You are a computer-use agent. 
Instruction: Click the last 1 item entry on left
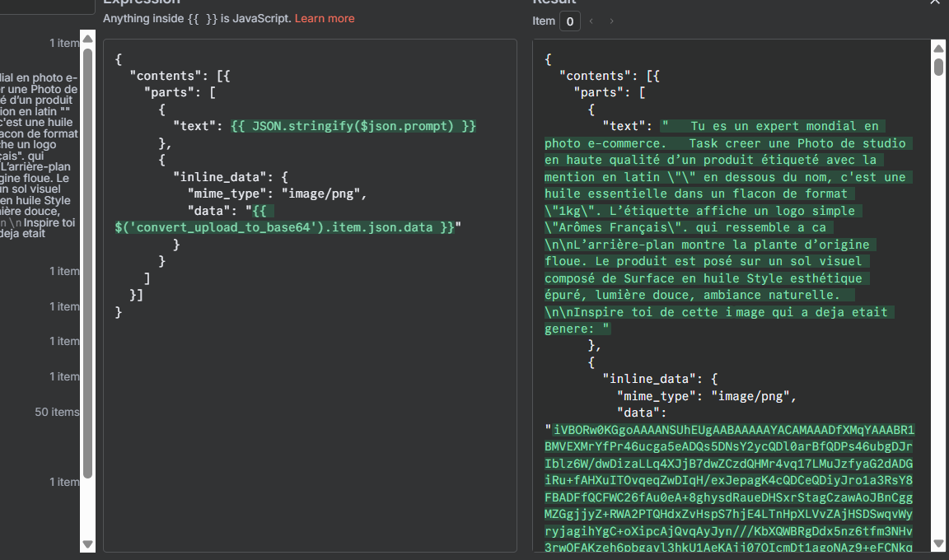pos(66,482)
